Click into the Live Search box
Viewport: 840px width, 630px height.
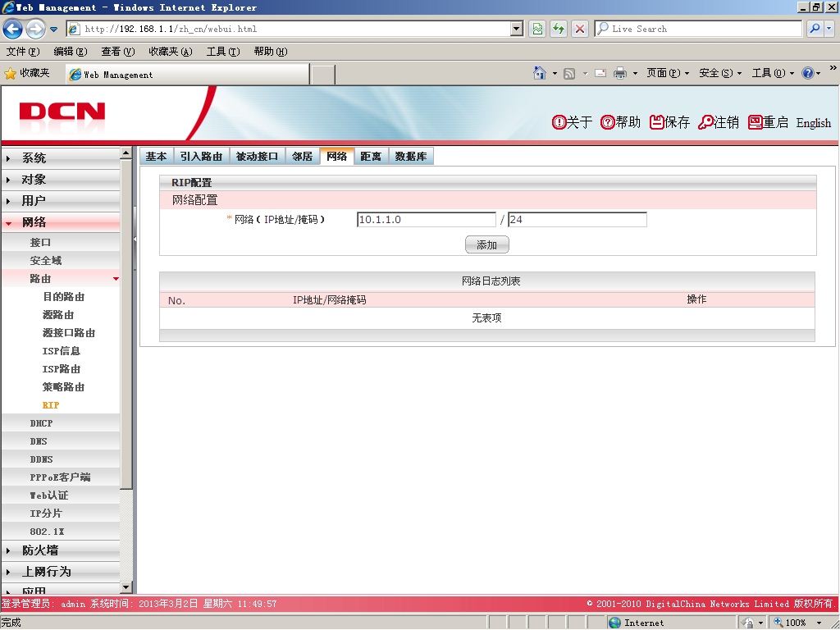[x=698, y=29]
